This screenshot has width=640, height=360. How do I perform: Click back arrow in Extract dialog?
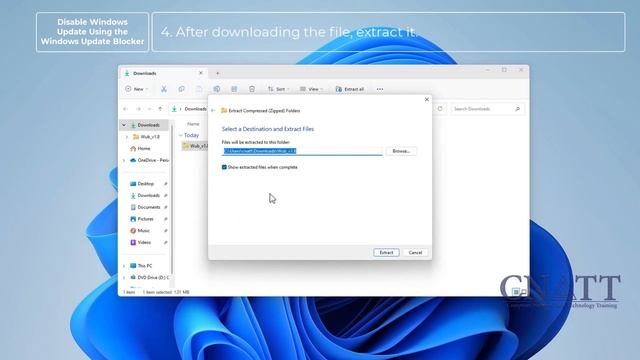(x=213, y=111)
